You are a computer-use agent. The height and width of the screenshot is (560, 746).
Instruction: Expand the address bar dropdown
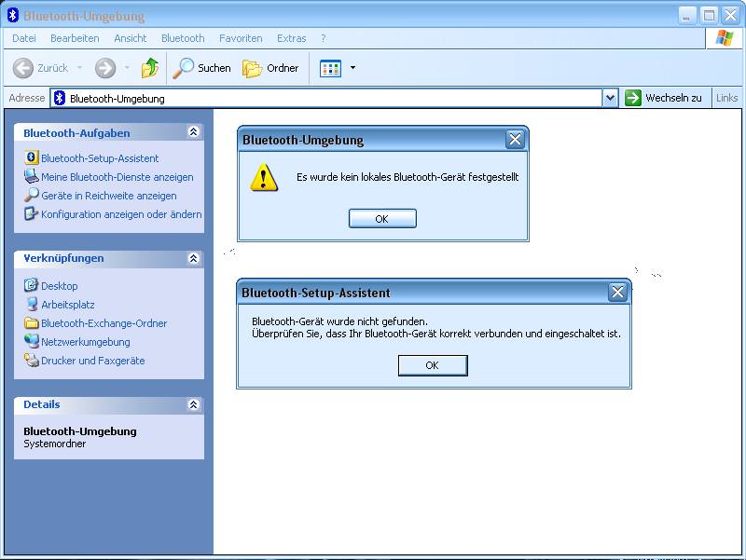click(x=610, y=99)
